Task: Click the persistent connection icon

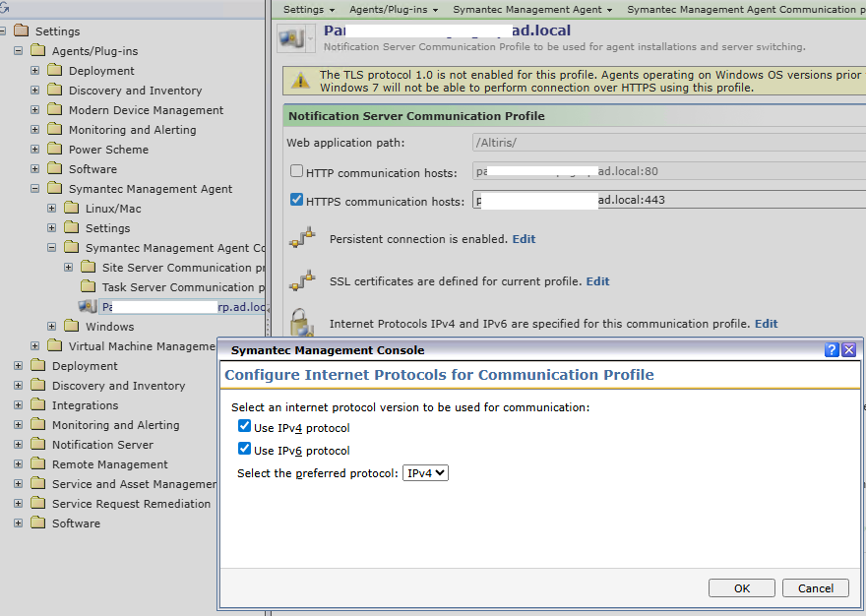Action: 302,239
